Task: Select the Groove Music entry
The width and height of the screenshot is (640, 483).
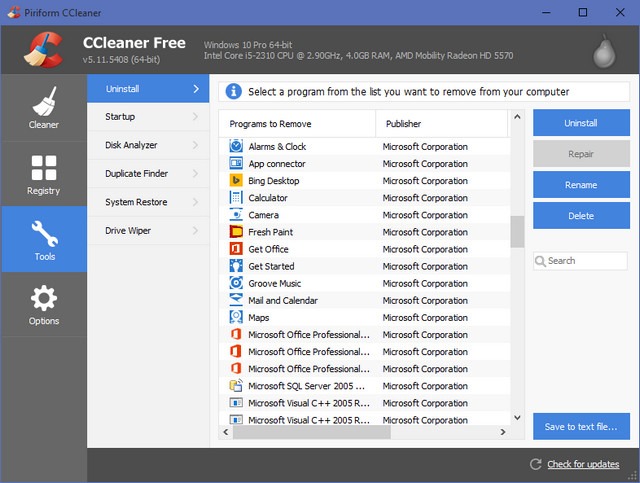Action: pyautogui.click(x=364, y=283)
